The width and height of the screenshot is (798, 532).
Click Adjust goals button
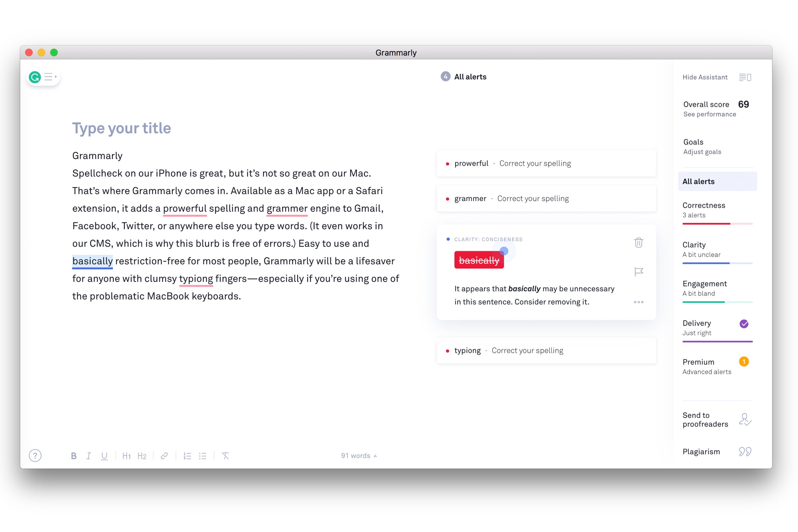coord(702,152)
